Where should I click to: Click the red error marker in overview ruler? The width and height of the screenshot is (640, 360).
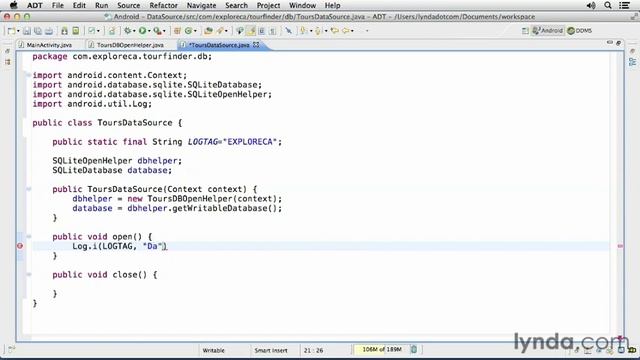point(620,246)
